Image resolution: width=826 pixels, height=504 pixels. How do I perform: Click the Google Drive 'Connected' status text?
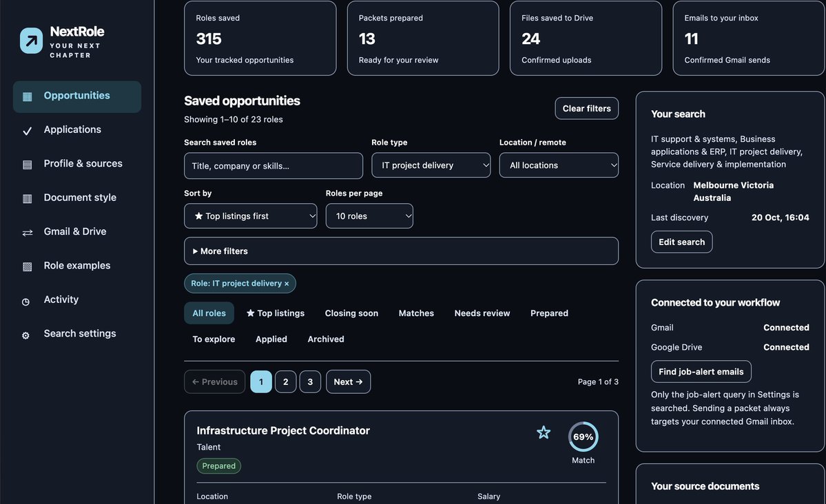click(786, 347)
